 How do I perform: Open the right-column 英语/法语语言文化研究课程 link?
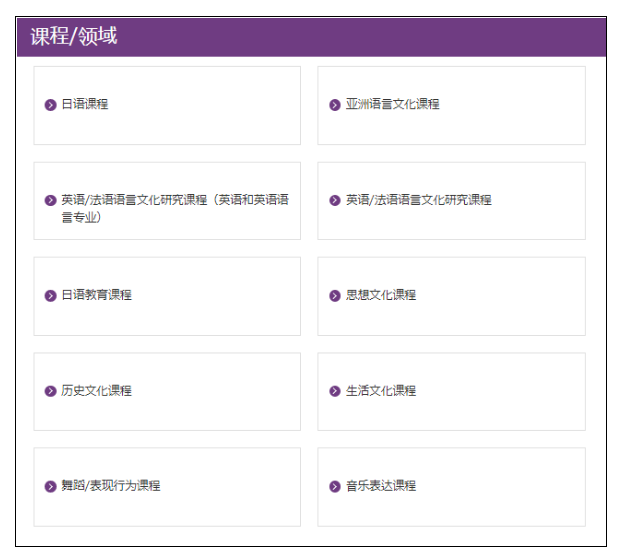(419, 200)
